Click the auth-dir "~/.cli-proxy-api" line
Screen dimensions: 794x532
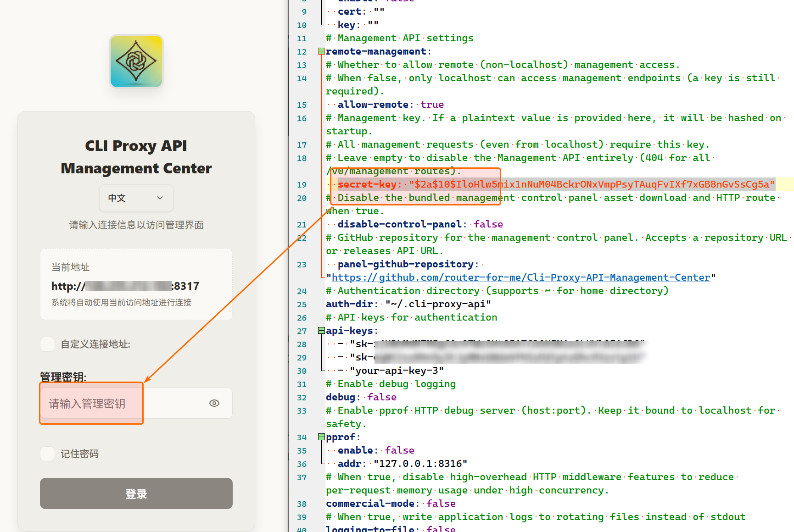click(x=408, y=304)
